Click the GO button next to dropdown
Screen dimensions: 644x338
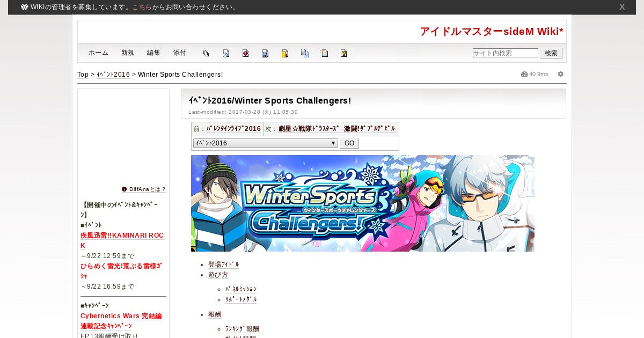click(x=349, y=143)
